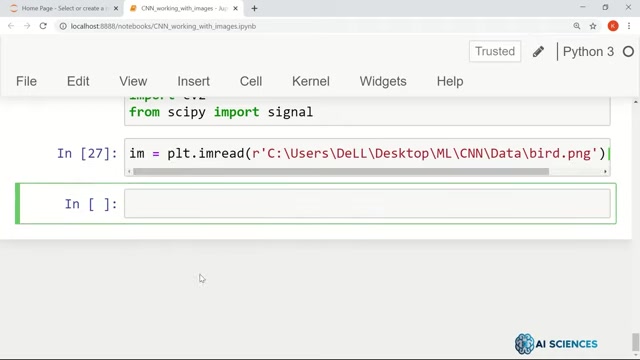Click the empty In [ ] prompt label
Image resolution: width=640 pixels, height=360 pixels.
coord(91,204)
